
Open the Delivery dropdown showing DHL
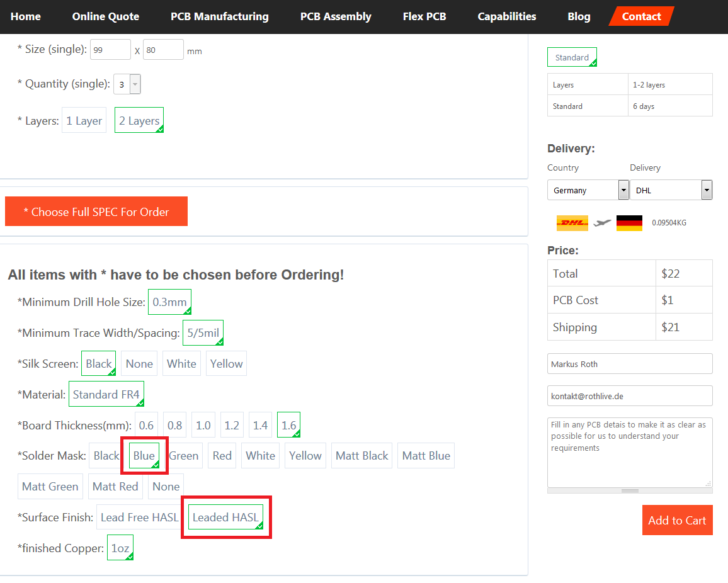click(671, 190)
